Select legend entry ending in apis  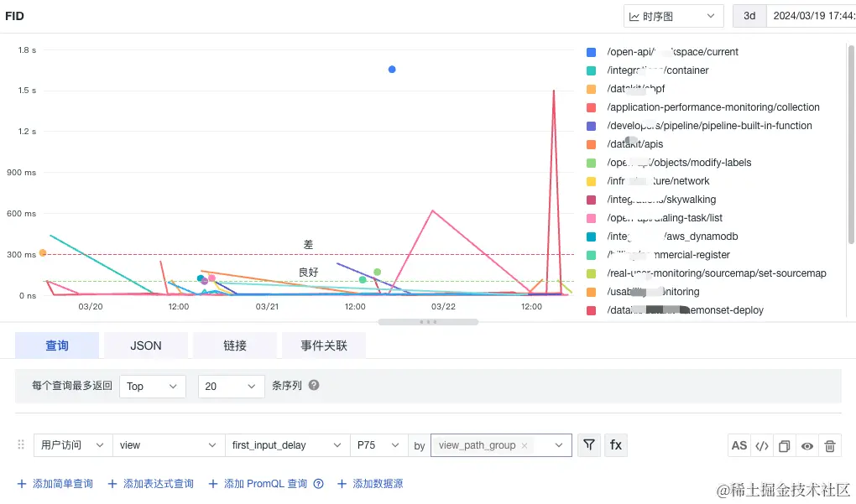click(x=635, y=144)
